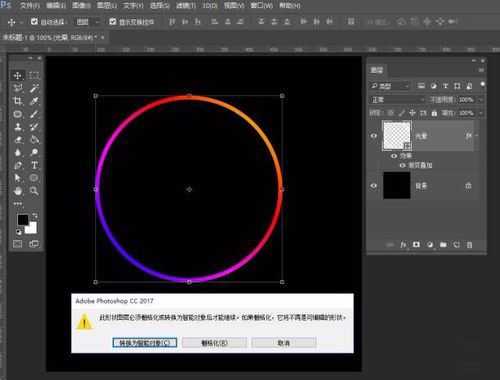Select the Pen tool
The height and width of the screenshot is (380, 500).
click(x=18, y=165)
